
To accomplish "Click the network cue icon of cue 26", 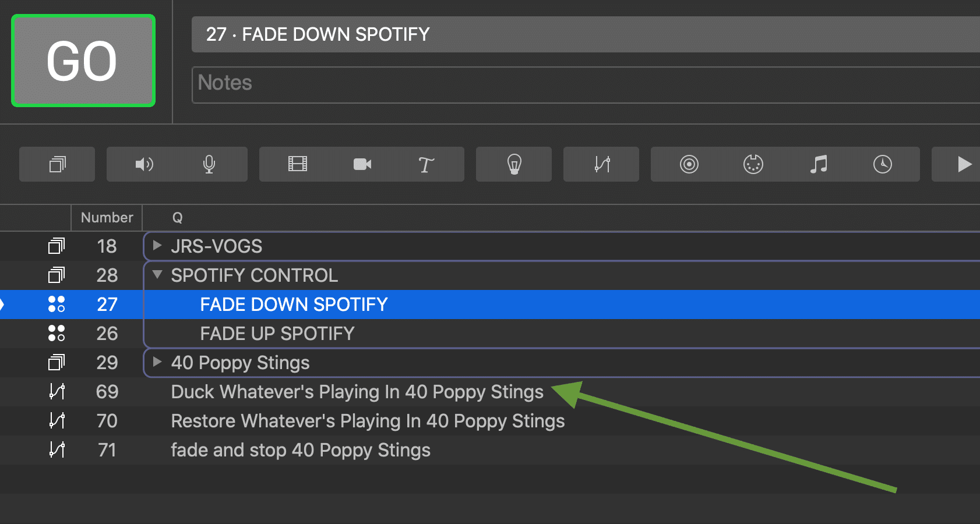I will 57,333.
